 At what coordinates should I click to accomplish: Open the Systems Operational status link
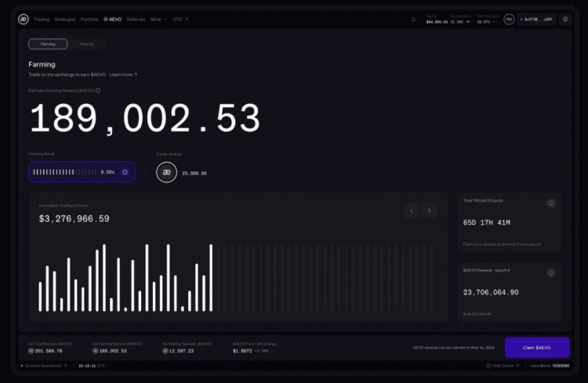(44, 366)
